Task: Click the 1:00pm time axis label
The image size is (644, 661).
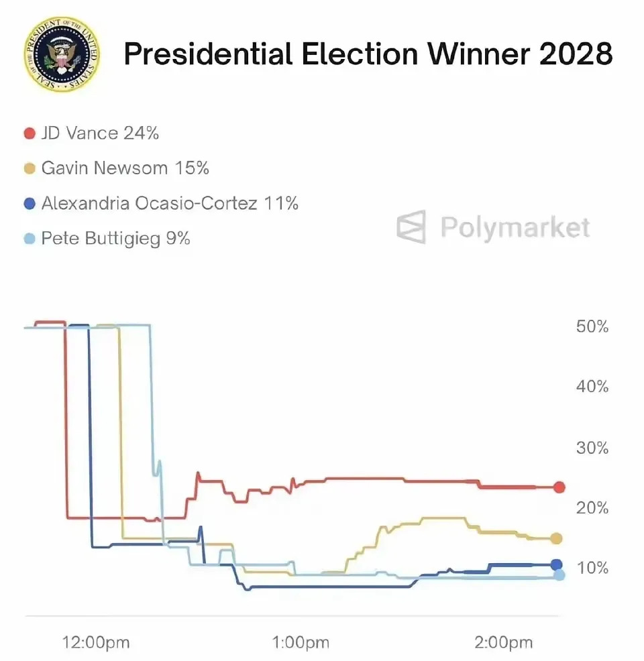Action: point(301,643)
